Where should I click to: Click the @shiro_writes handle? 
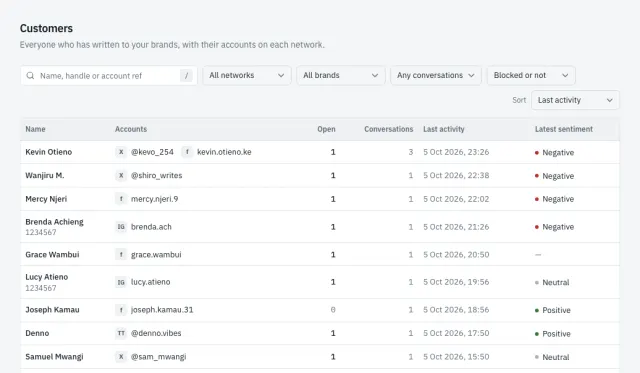[156, 175]
